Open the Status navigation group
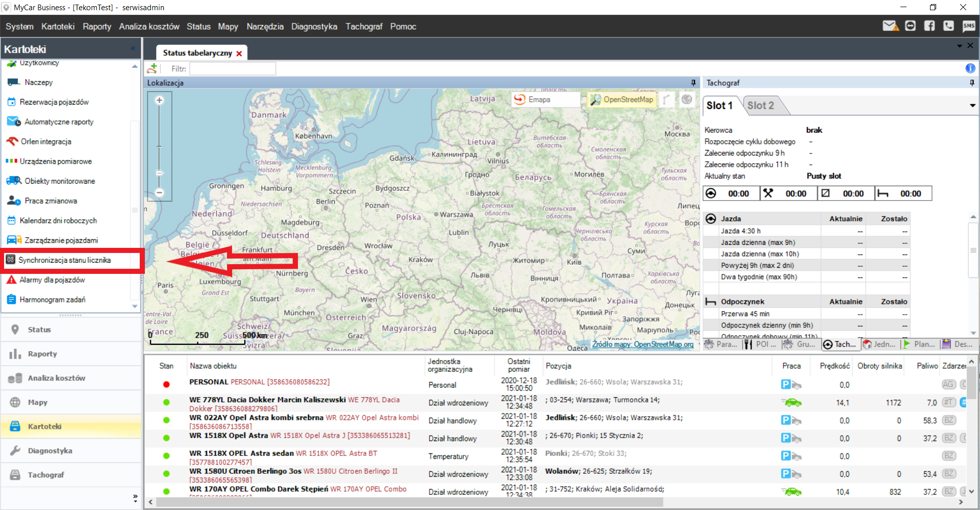The image size is (980, 510). (70, 329)
